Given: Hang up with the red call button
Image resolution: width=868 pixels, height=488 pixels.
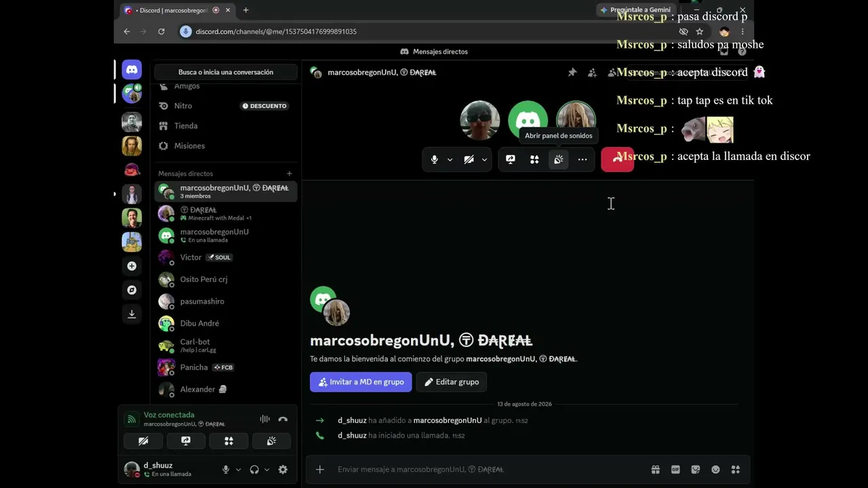Looking at the screenshot, I should [617, 159].
